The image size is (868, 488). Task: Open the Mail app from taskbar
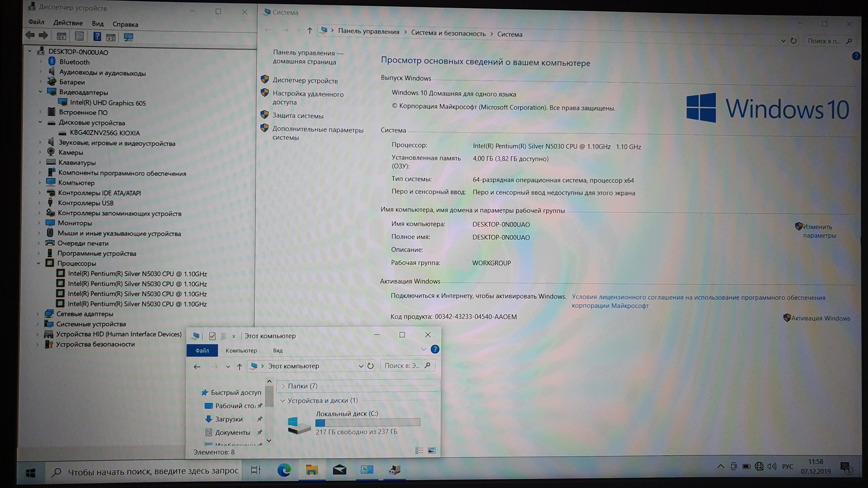coord(339,470)
